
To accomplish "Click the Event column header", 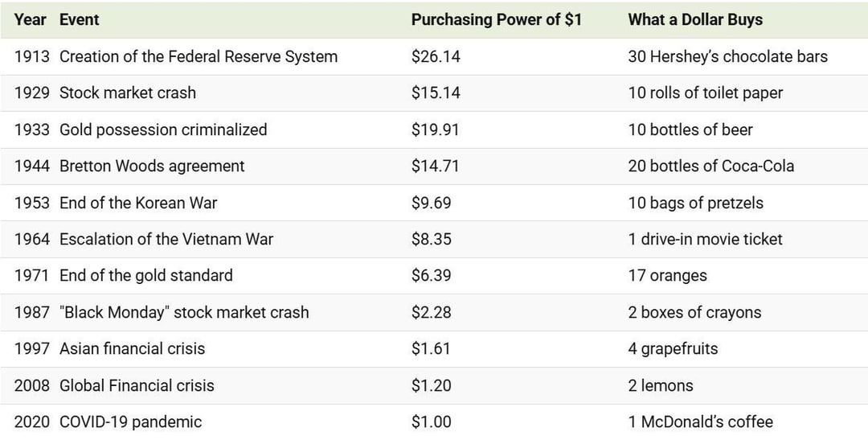I will pos(79,20).
